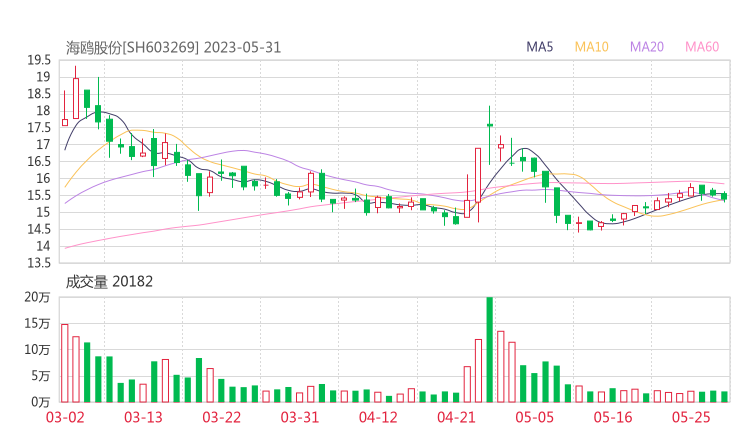Click the MA20 legend label
The height and width of the screenshot is (440, 740).
point(647,47)
